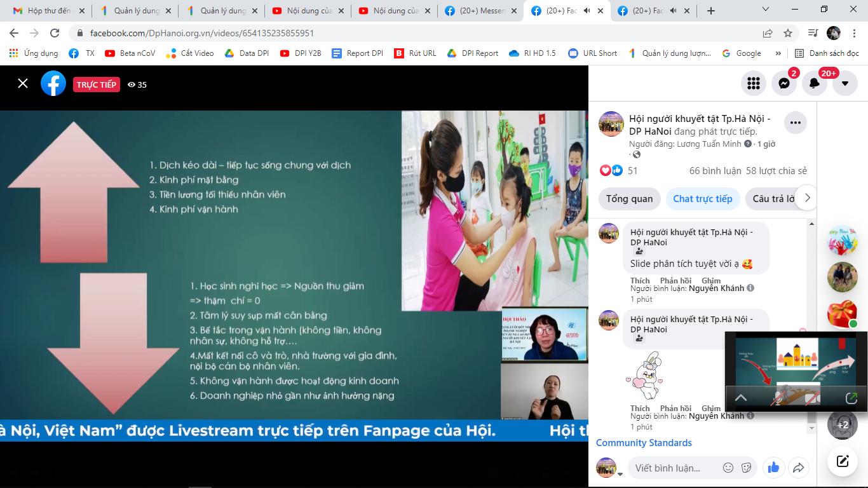Expand the account dropdown arrow
Screen dimensions: 868x488
pyautogui.click(x=845, y=83)
